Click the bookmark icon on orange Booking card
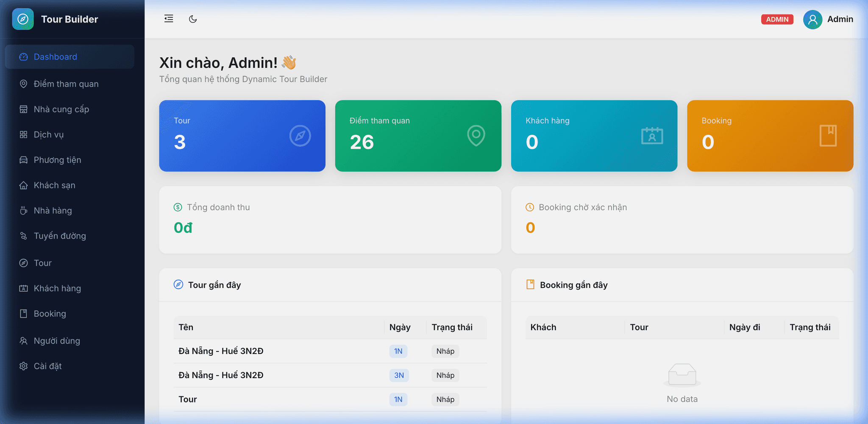The width and height of the screenshot is (868, 424). (828, 136)
